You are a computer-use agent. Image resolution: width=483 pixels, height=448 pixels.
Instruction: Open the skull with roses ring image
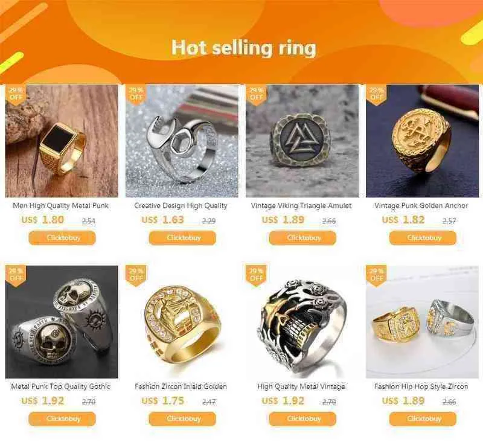[302, 322]
